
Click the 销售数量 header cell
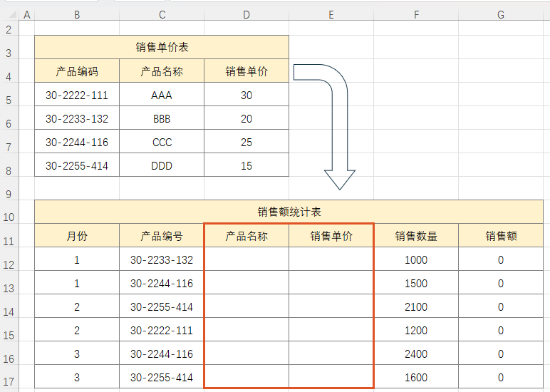(416, 235)
